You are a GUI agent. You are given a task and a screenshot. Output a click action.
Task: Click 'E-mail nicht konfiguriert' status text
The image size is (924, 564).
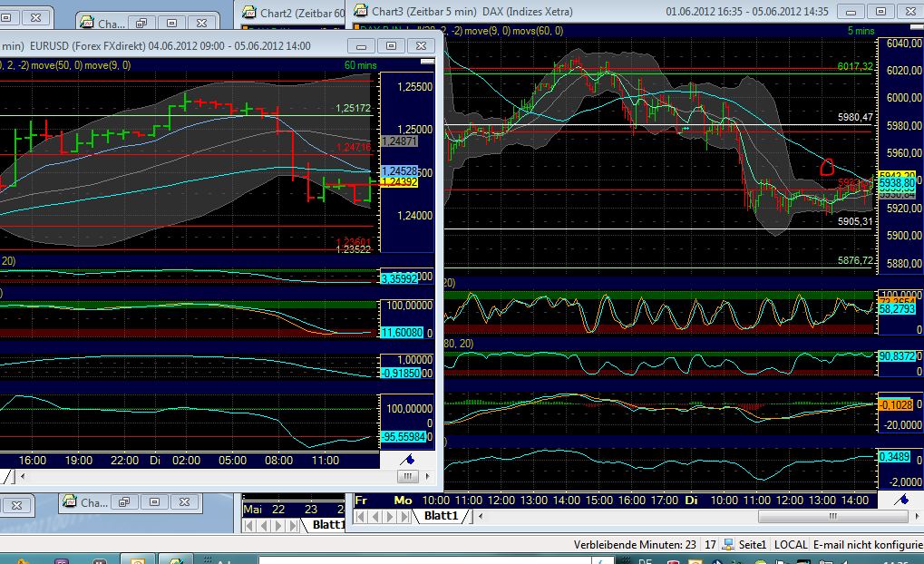(867, 545)
